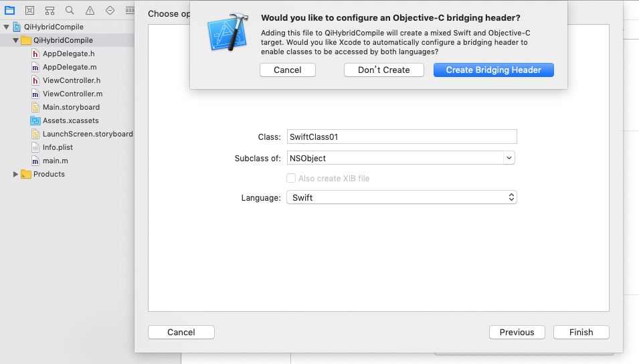Click the QiHybridCompile project blueprint icon
Viewport: 639px width, 364px height.
pos(17,27)
